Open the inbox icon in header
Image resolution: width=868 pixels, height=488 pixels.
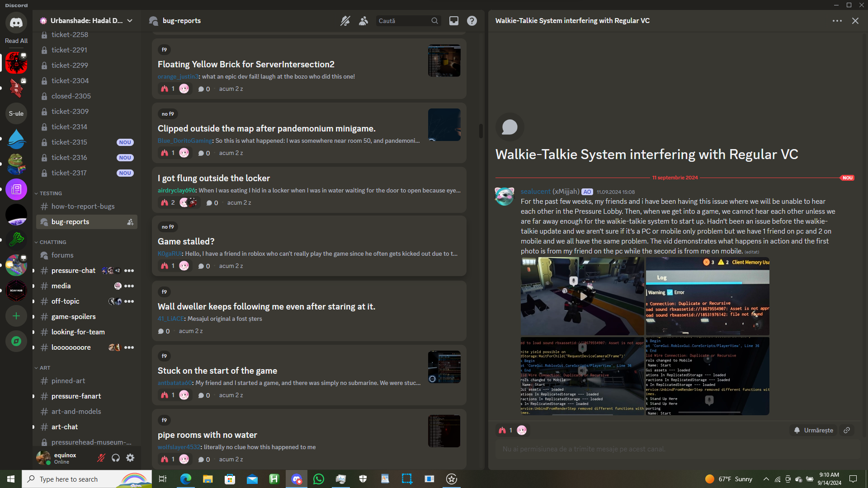click(x=453, y=21)
